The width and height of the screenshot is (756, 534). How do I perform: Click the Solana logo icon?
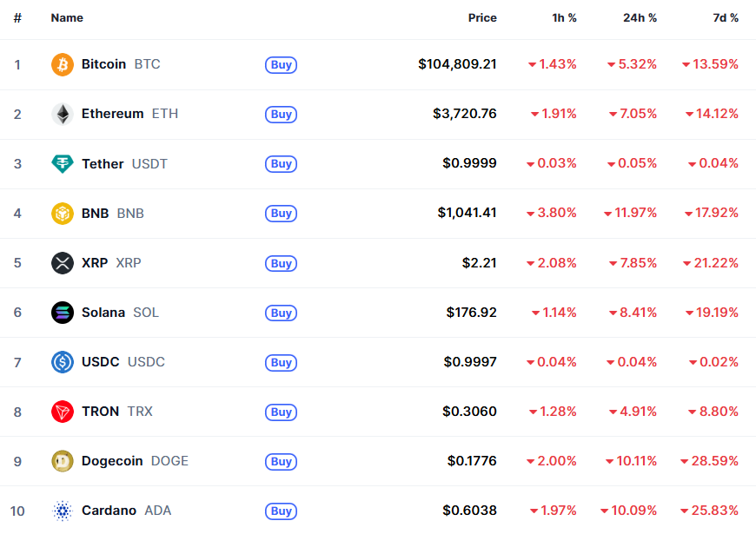pyautogui.click(x=63, y=313)
